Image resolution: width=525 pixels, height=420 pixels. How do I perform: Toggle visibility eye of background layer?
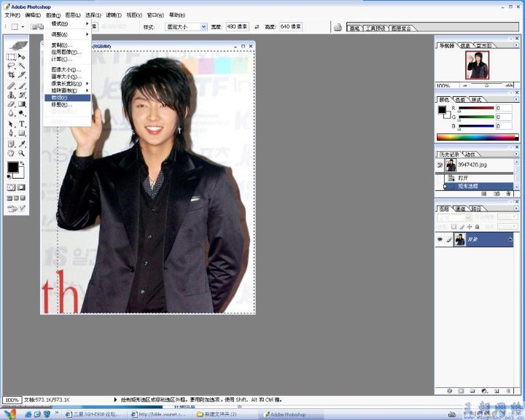tap(440, 239)
